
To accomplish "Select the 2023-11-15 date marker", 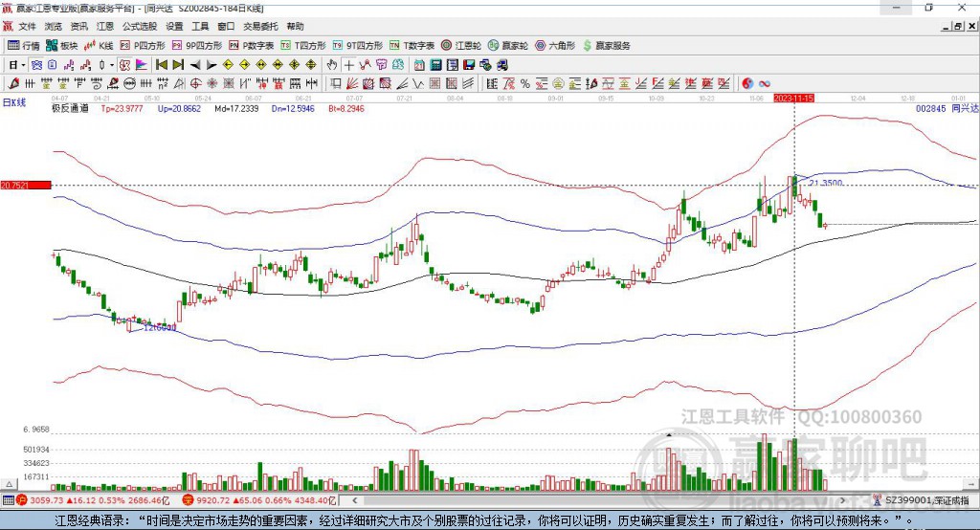I will (x=793, y=99).
